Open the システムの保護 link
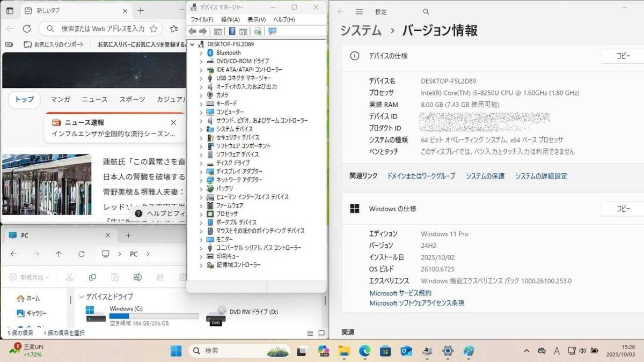 point(485,176)
